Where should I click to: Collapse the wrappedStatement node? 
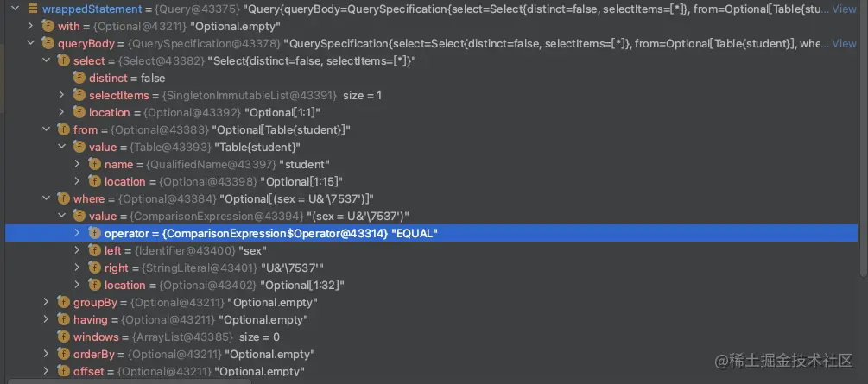[16, 9]
